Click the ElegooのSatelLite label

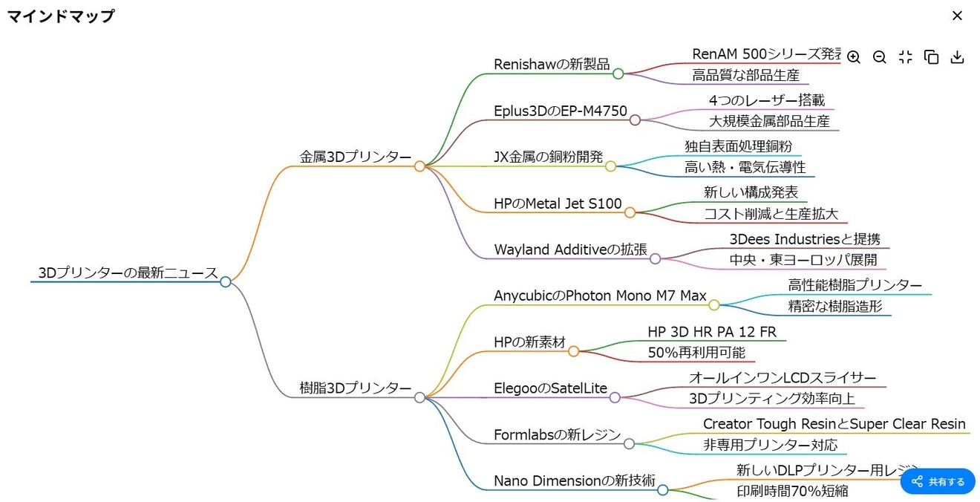pyautogui.click(x=550, y=388)
